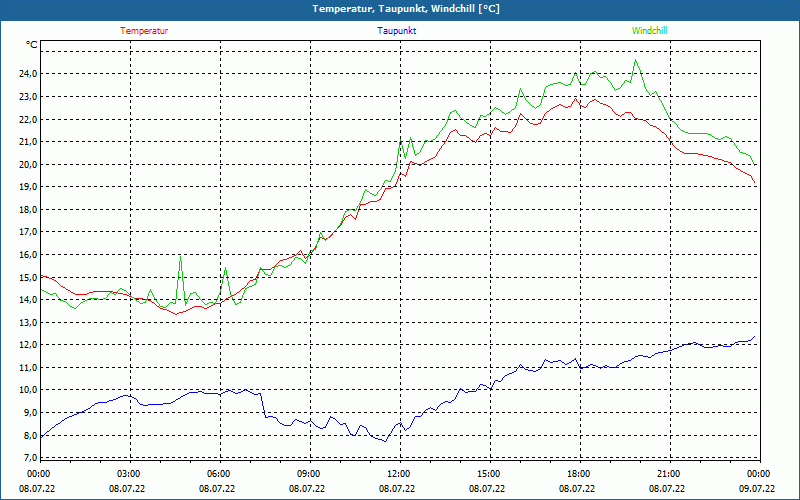This screenshot has width=800, height=500.
Task: Click the 14,0 y-axis value
Action: click(28, 299)
